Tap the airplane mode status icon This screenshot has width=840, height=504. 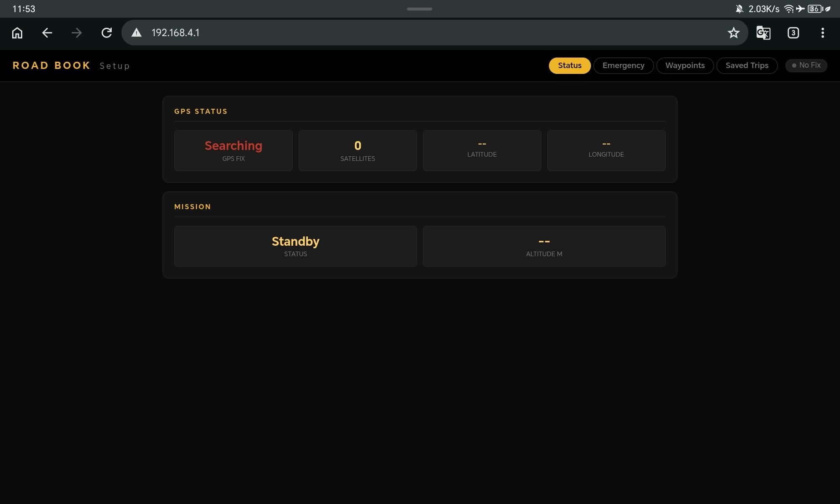[x=801, y=9]
